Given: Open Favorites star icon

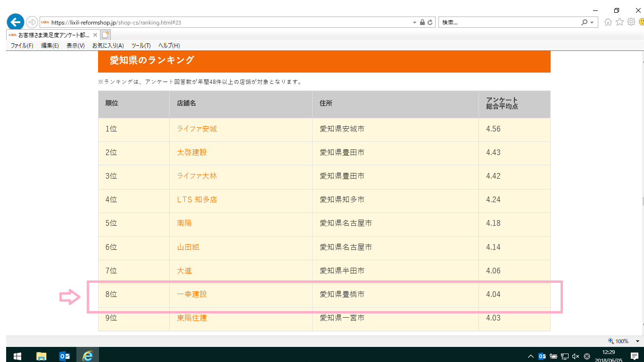Looking at the screenshot, I should [619, 22].
